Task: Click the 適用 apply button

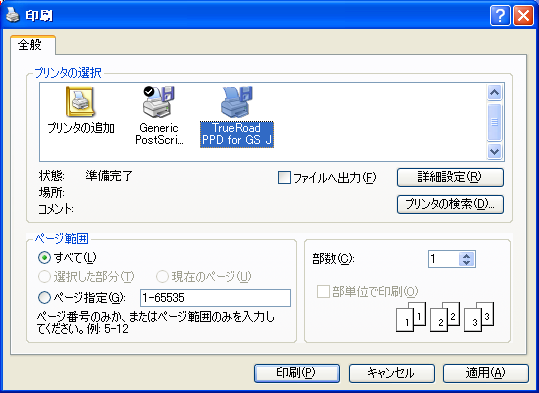Action: coord(486,373)
